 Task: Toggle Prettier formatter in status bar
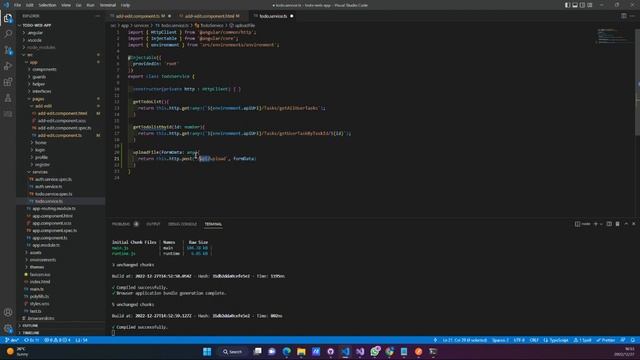point(606,340)
